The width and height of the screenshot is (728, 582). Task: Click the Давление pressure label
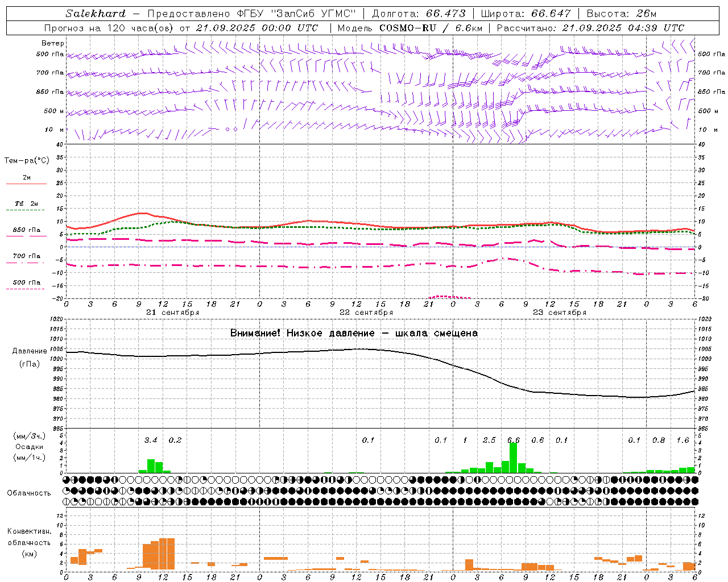(x=29, y=351)
